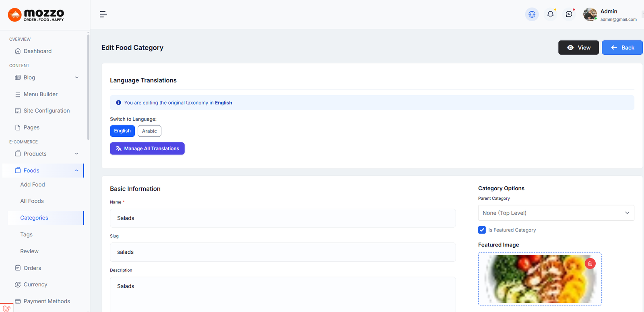This screenshot has width=644, height=312.
Task: Go to Orders in sidebar
Action: [x=32, y=268]
